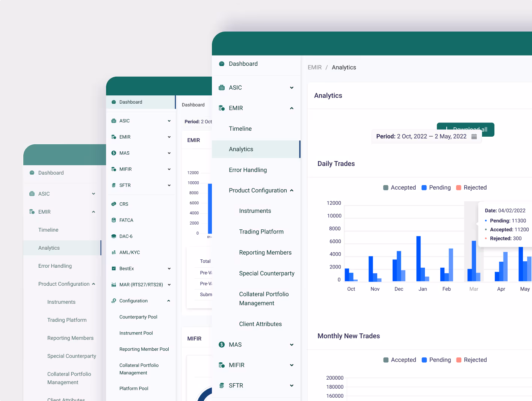Open Reporting Members in front window sidebar
Viewport: 532px width, 401px height.
point(265,253)
